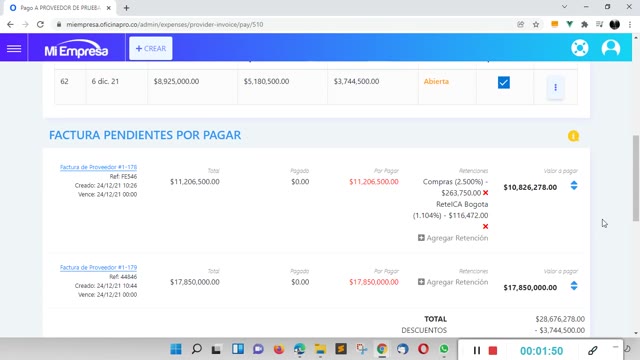Remove the Compras 2.500% retention with red X
This screenshot has width=640, height=360.
point(485,193)
